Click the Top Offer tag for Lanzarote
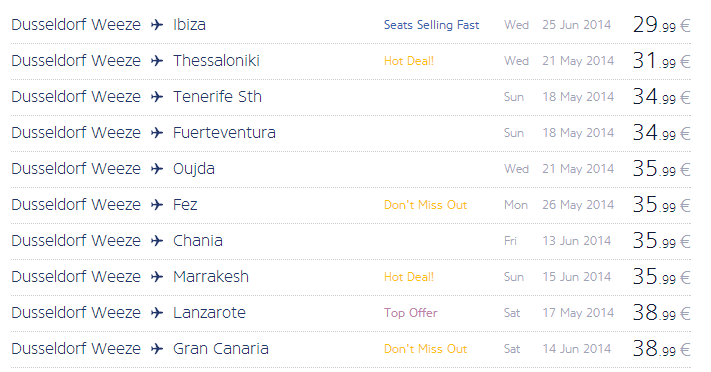The height and width of the screenshot is (372, 711). tap(410, 313)
